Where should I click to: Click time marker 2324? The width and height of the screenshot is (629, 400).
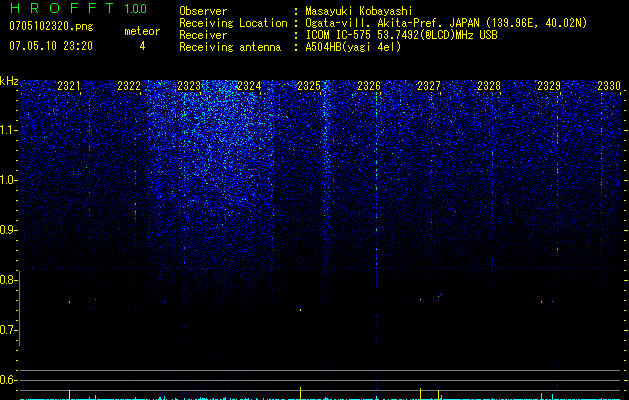[x=249, y=85]
